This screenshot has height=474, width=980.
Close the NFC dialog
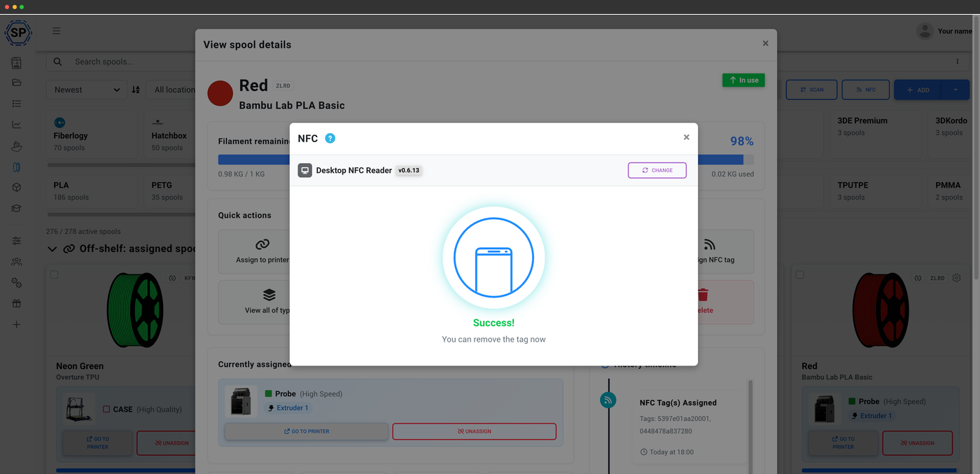point(687,137)
